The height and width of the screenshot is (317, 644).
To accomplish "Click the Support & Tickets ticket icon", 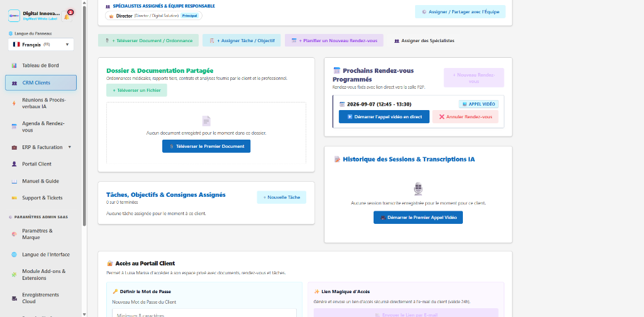I will pos(14,198).
